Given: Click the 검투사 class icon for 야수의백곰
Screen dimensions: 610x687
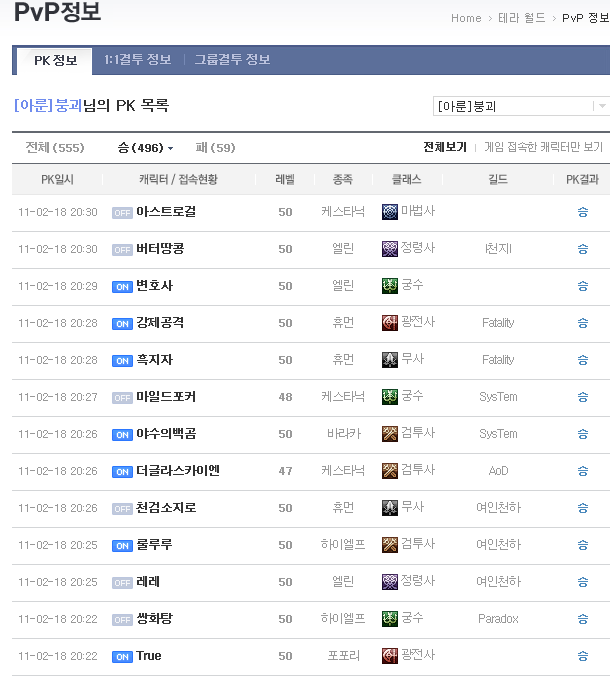Looking at the screenshot, I should (x=390, y=434).
